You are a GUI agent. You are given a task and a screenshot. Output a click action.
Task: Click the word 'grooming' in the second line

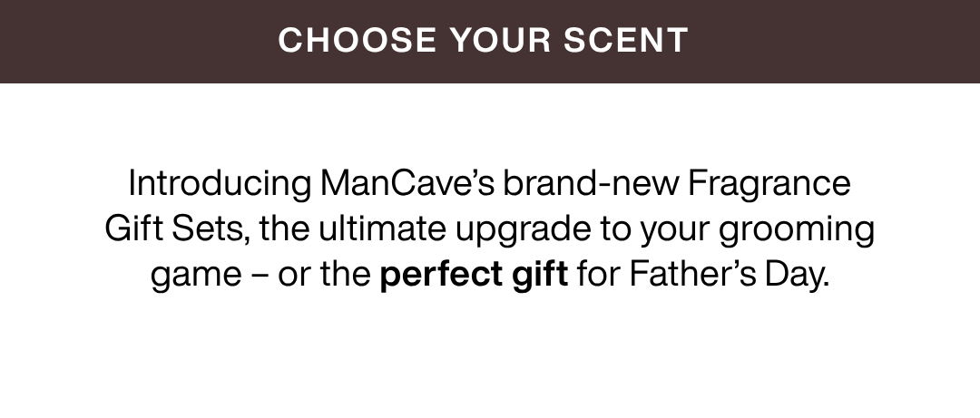coord(797,229)
